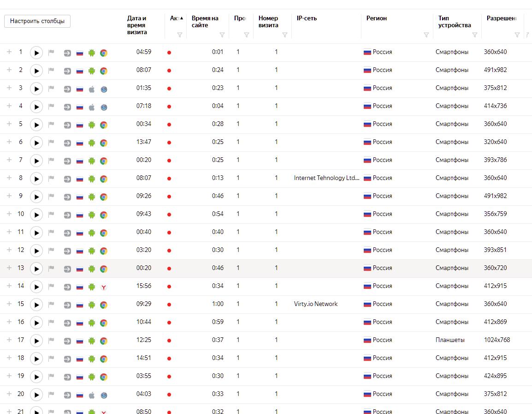Play the visit recording in row 1
Image resolution: width=532 pixels, height=414 pixels.
pos(36,53)
